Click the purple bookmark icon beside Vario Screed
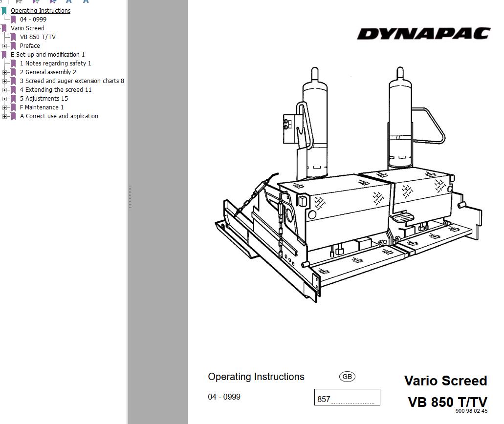 [4, 28]
